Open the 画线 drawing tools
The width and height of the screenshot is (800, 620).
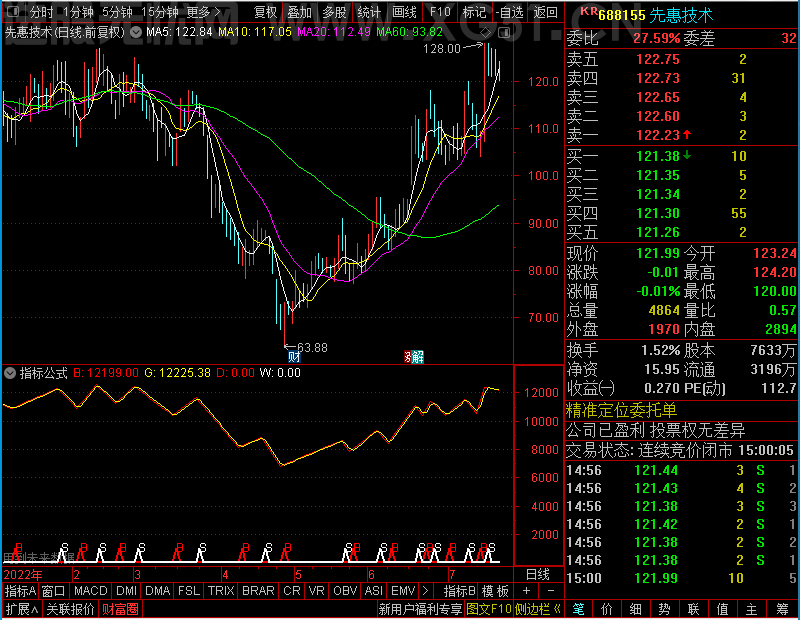pos(404,12)
